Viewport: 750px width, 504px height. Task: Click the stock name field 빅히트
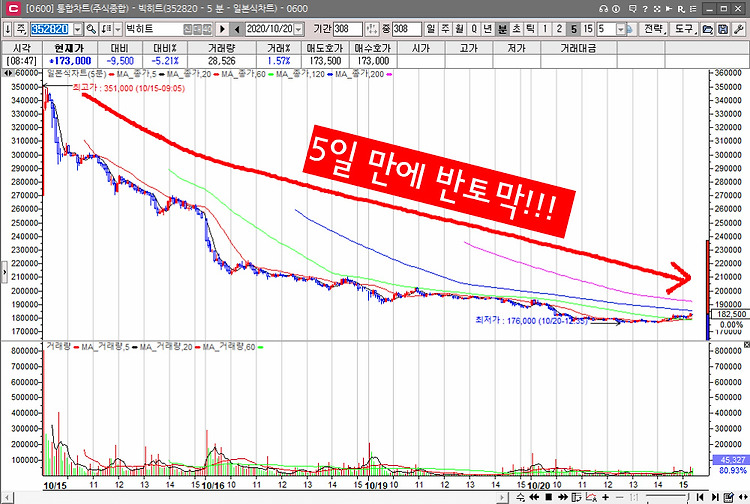(154, 29)
